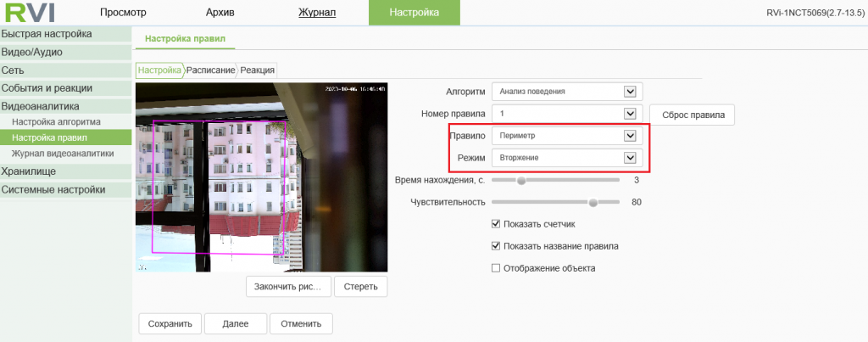
Task: Go to the Просмотр top menu
Action: click(x=123, y=13)
